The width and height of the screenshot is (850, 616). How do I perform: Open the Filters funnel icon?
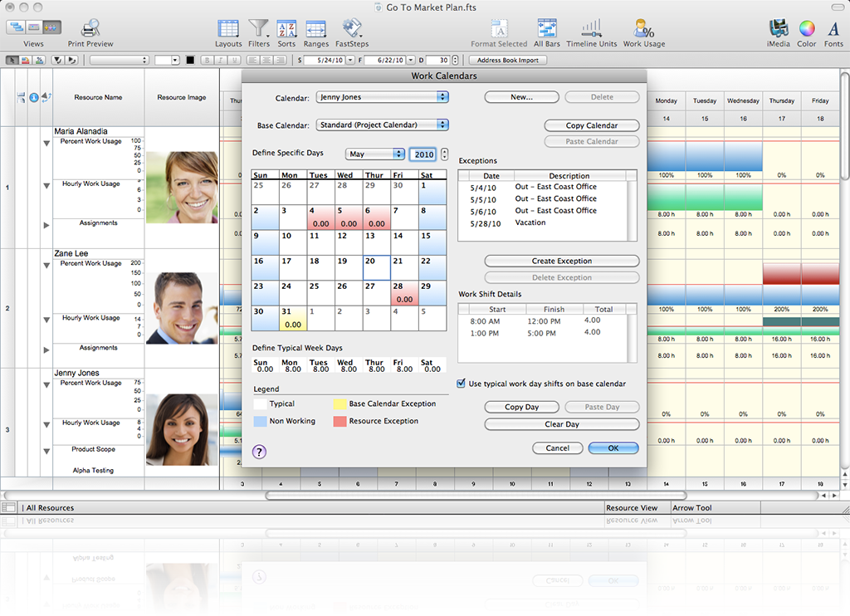click(x=259, y=28)
